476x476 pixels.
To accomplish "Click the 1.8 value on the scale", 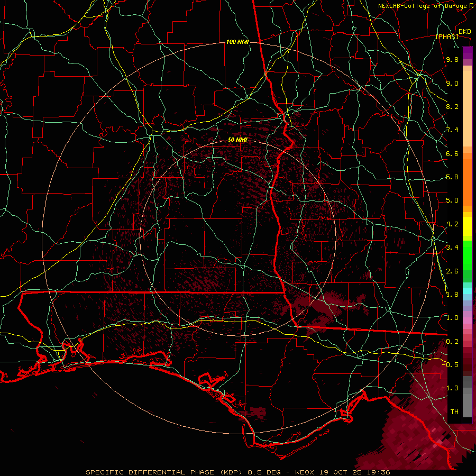I will pyautogui.click(x=452, y=295).
